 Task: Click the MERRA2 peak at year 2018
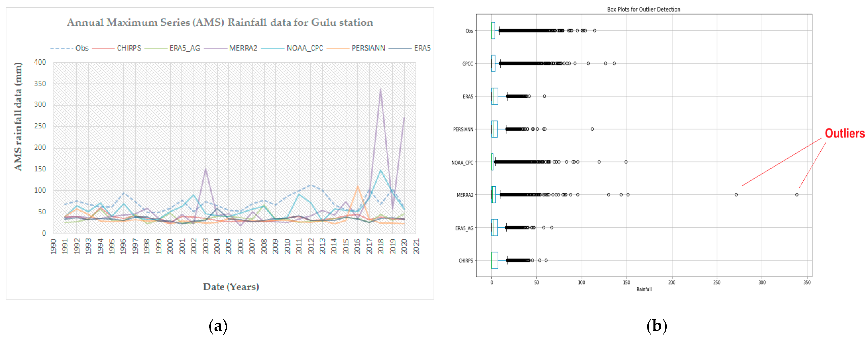pyautogui.click(x=381, y=89)
